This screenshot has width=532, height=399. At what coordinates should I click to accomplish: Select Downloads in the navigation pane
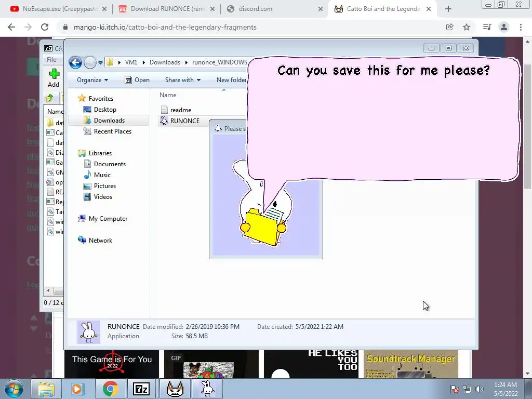pos(109,121)
